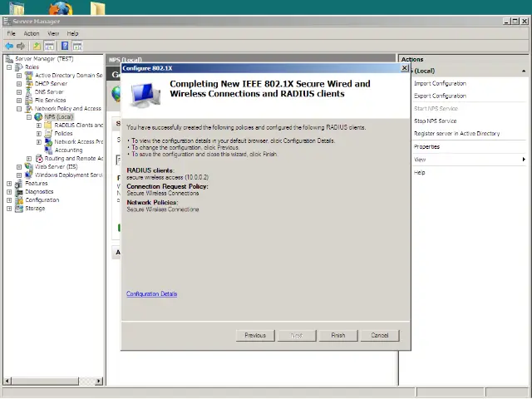This screenshot has height=399, width=532.
Task: Collapse the NPS (Local) node
Action: pyautogui.click(x=29, y=117)
